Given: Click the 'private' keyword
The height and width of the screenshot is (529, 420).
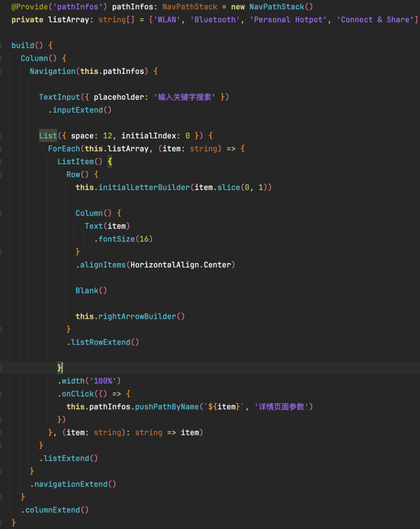Looking at the screenshot, I should click(x=27, y=20).
